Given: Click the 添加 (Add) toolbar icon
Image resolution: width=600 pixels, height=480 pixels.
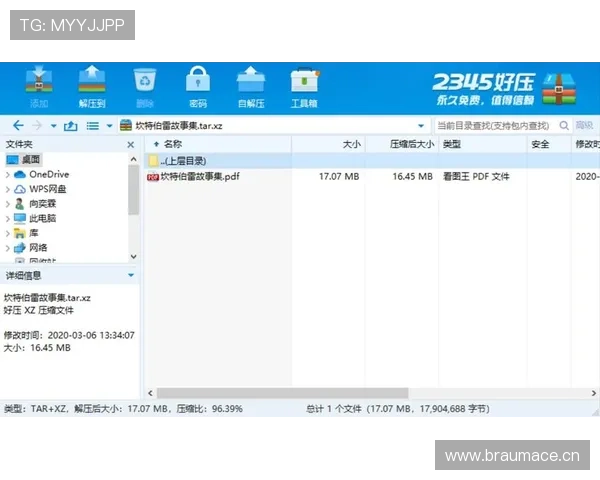Looking at the screenshot, I should click(x=39, y=87).
